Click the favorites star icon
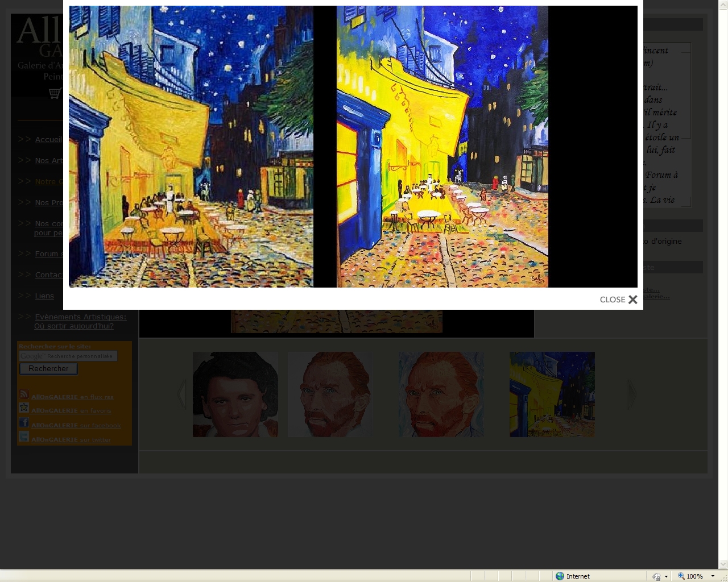 [24, 408]
